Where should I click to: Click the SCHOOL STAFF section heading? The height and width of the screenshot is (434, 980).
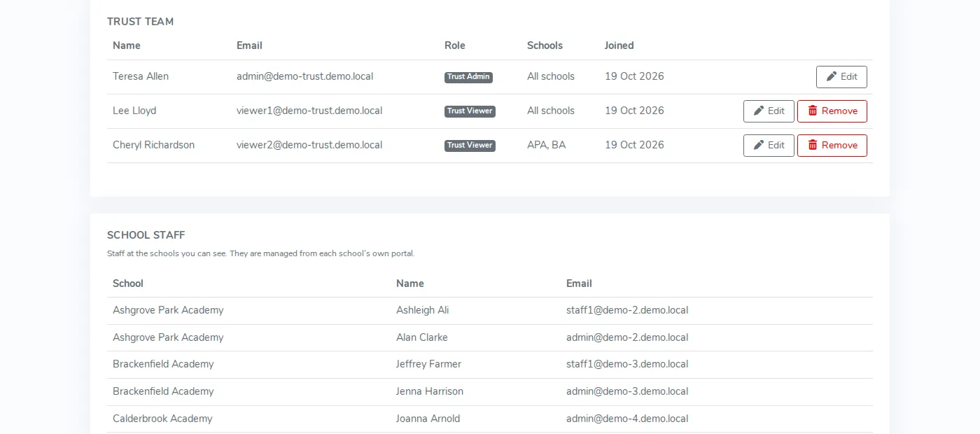tap(146, 235)
